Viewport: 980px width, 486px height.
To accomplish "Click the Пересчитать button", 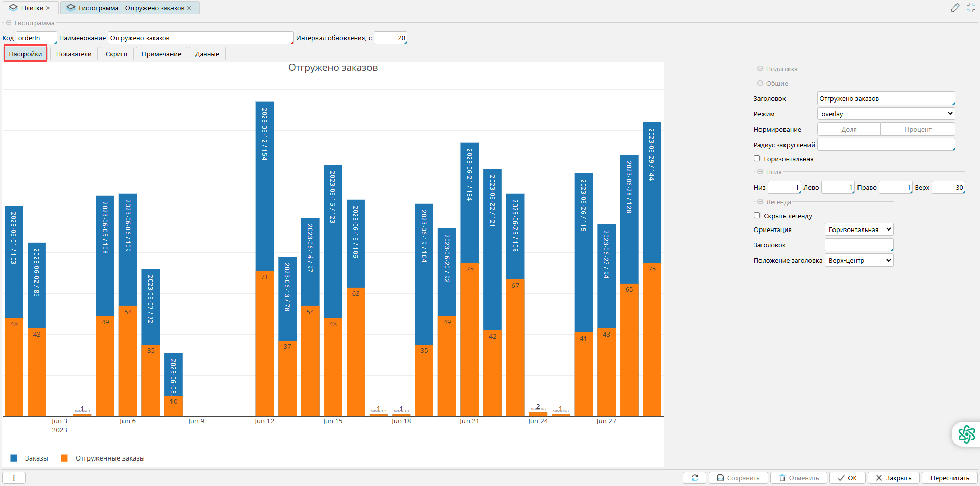I will 949,478.
